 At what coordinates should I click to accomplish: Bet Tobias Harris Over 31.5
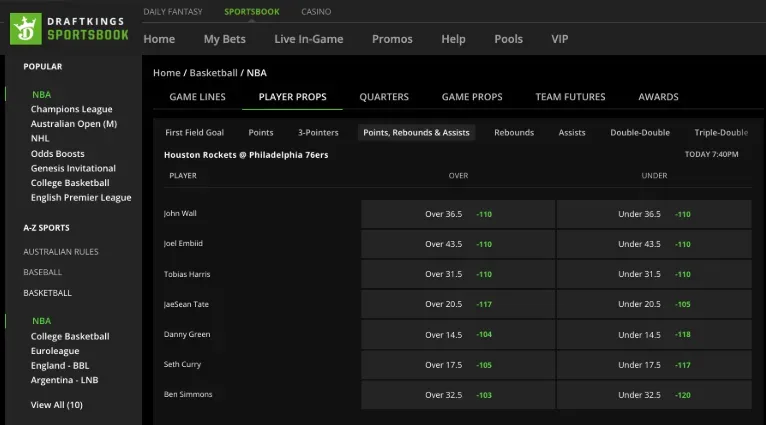[458, 274]
